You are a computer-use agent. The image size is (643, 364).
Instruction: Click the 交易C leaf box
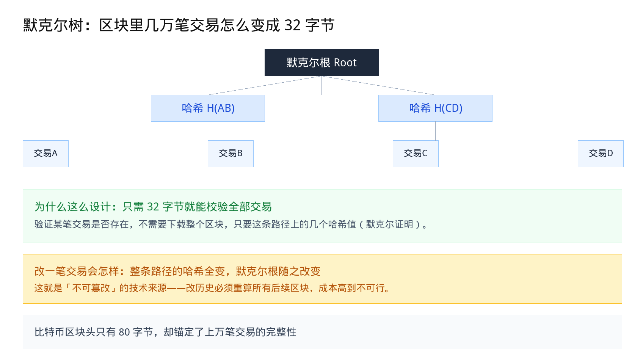(416, 154)
